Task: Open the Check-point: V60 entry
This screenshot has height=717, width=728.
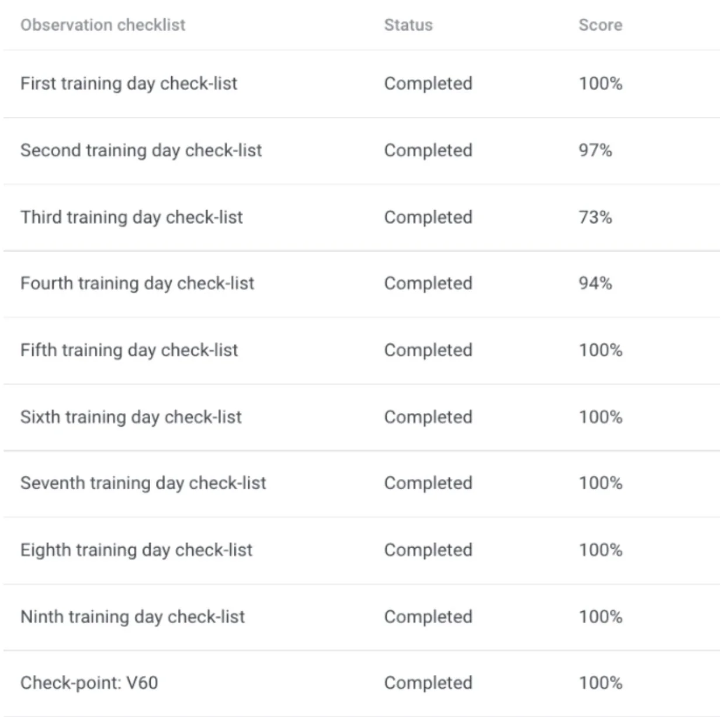Action: coord(89,683)
